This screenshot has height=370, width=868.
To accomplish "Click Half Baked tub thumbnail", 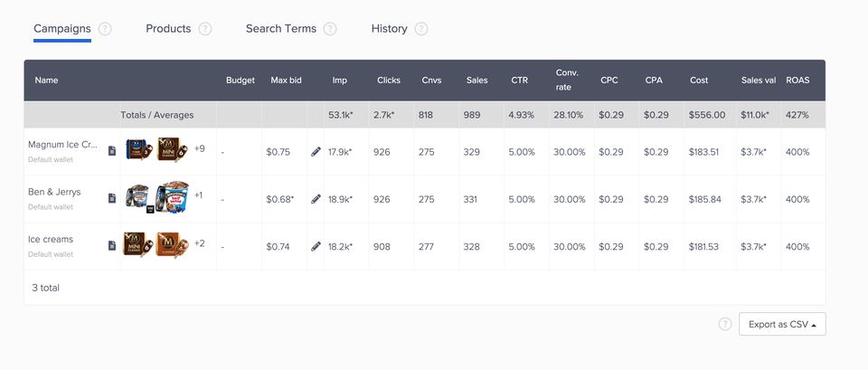I will (x=173, y=198).
